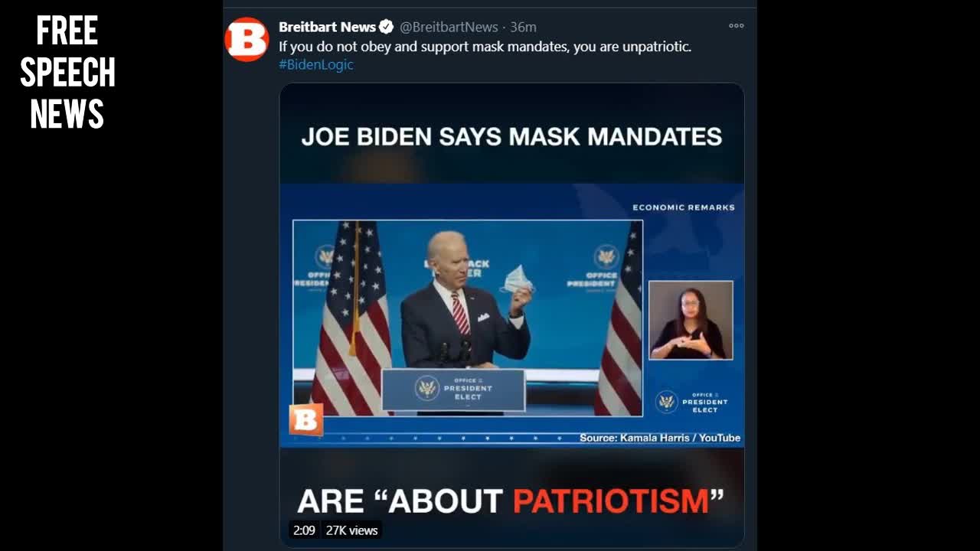The height and width of the screenshot is (551, 980).
Task: Click the podium President Elect sign
Action: [453, 390]
